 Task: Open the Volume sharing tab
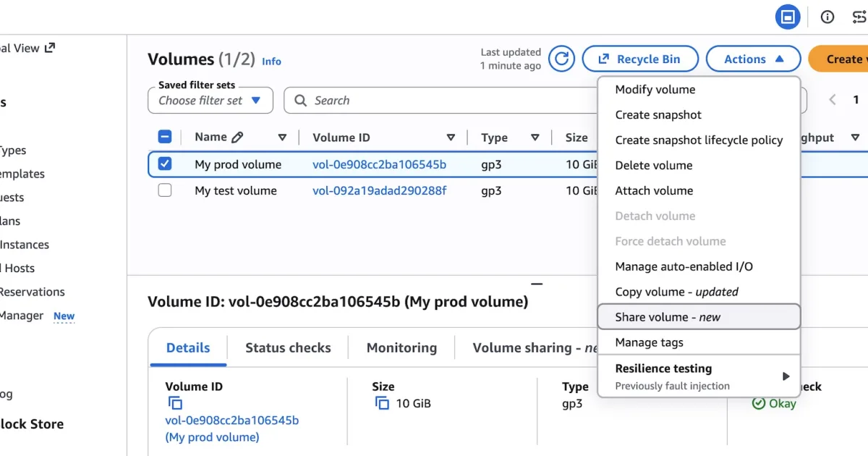[534, 348]
